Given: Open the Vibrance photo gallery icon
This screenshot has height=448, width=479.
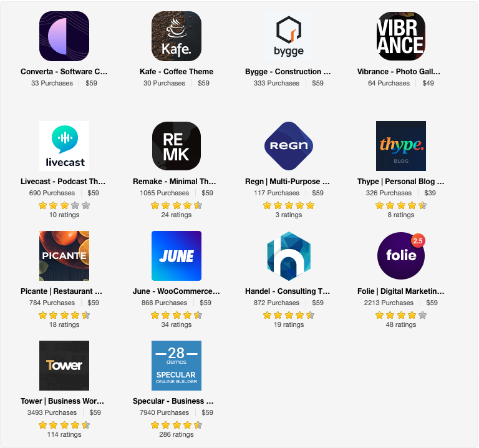Looking at the screenshot, I should (x=401, y=36).
